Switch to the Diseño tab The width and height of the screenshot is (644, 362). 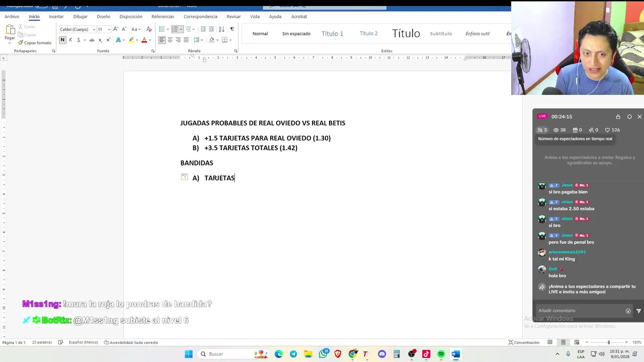click(x=104, y=17)
